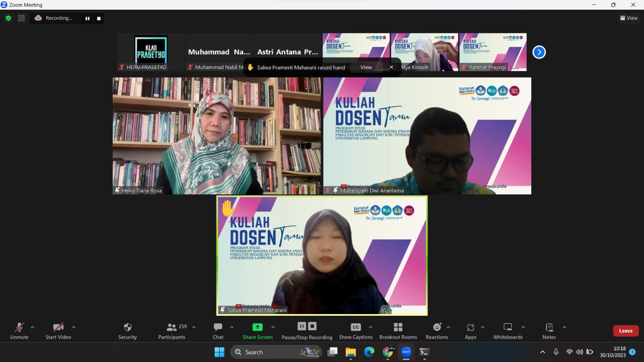Open Whiteboards
The image size is (644, 362).
coord(508,331)
